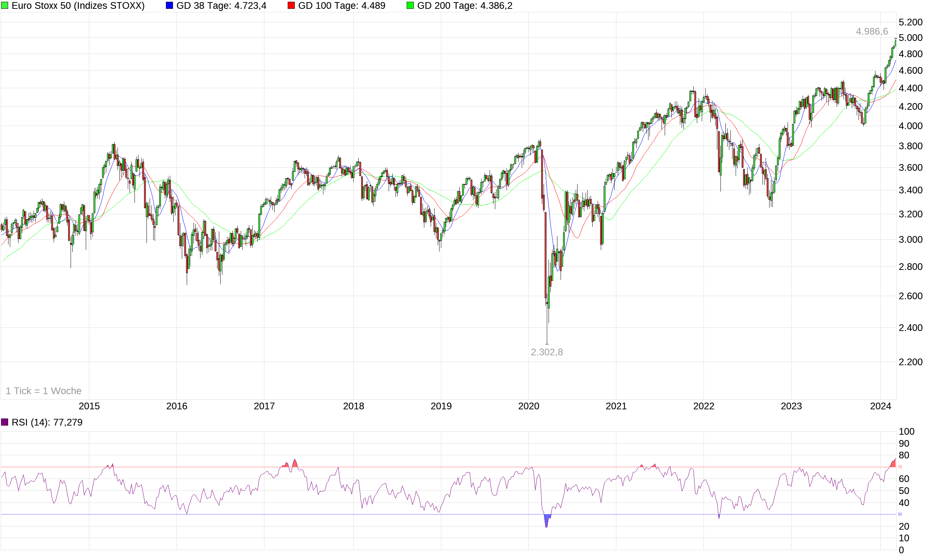This screenshot has width=933, height=560.
Task: Click the 2020 year label on time axis
Action: click(x=529, y=406)
